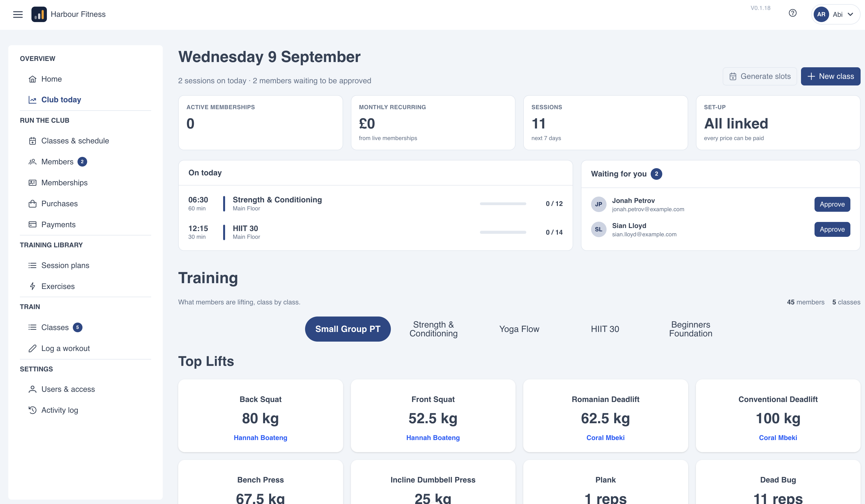Open the 06:30 Strength & Conditioning session
Screen dimensions: 865x504
point(375,204)
